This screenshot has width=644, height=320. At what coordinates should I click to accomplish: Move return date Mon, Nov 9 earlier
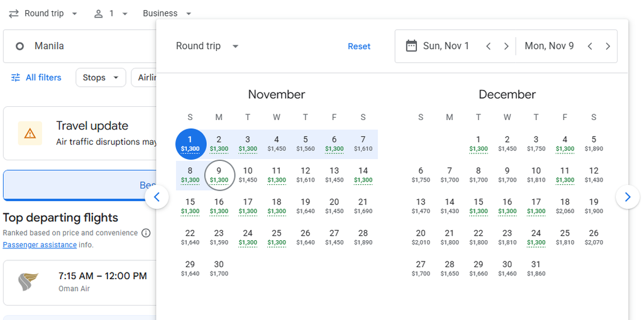(x=590, y=46)
